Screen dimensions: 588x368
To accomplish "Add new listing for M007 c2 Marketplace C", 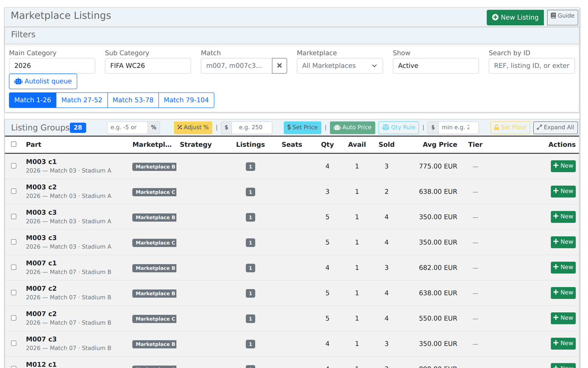I will tap(563, 318).
